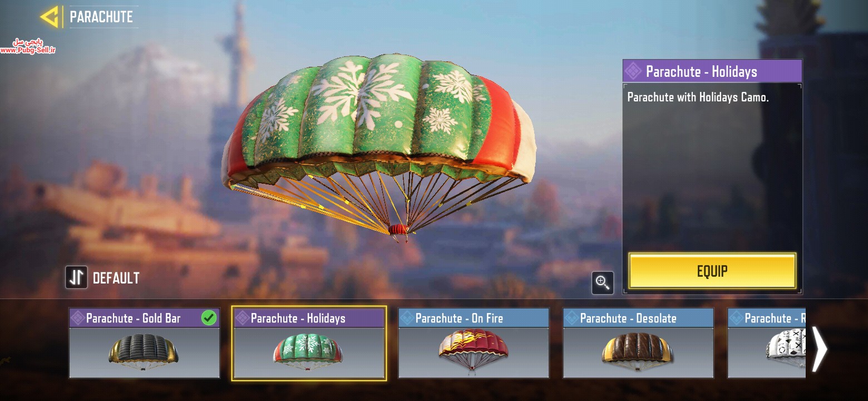Show more parachutes with the right arrow
The height and width of the screenshot is (401, 868).
point(819,349)
